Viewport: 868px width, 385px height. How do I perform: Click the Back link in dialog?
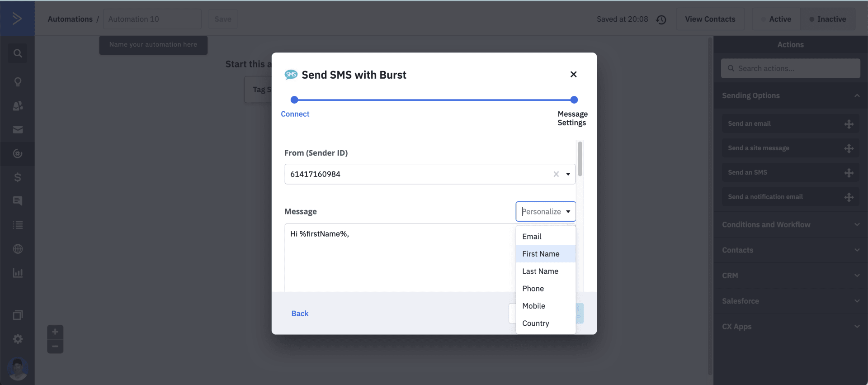pyautogui.click(x=300, y=314)
